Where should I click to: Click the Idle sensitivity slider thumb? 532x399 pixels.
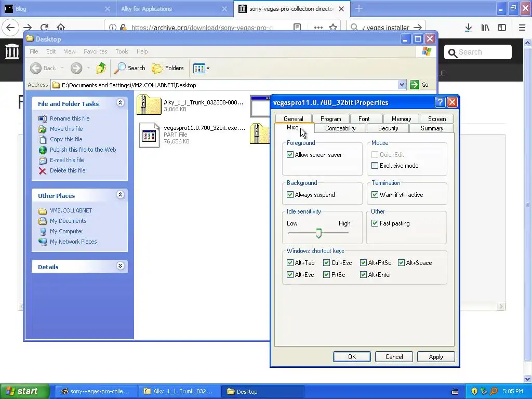pos(318,233)
